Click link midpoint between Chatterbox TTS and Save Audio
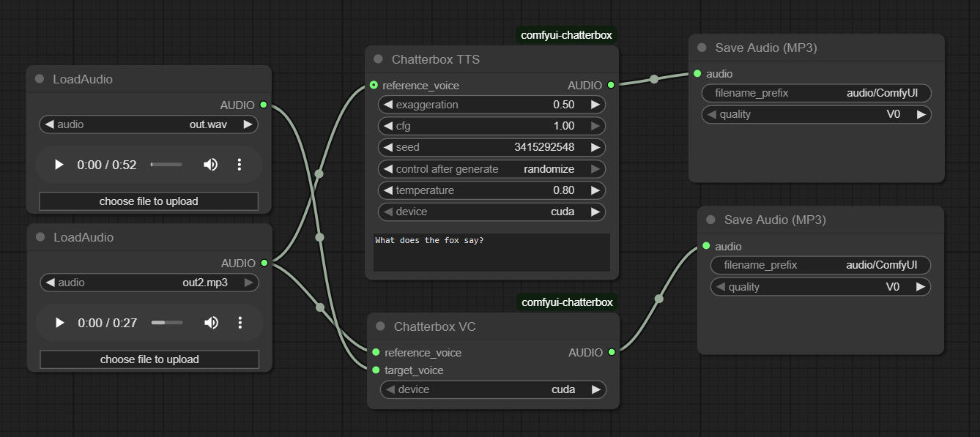The image size is (980, 437). coord(654,79)
